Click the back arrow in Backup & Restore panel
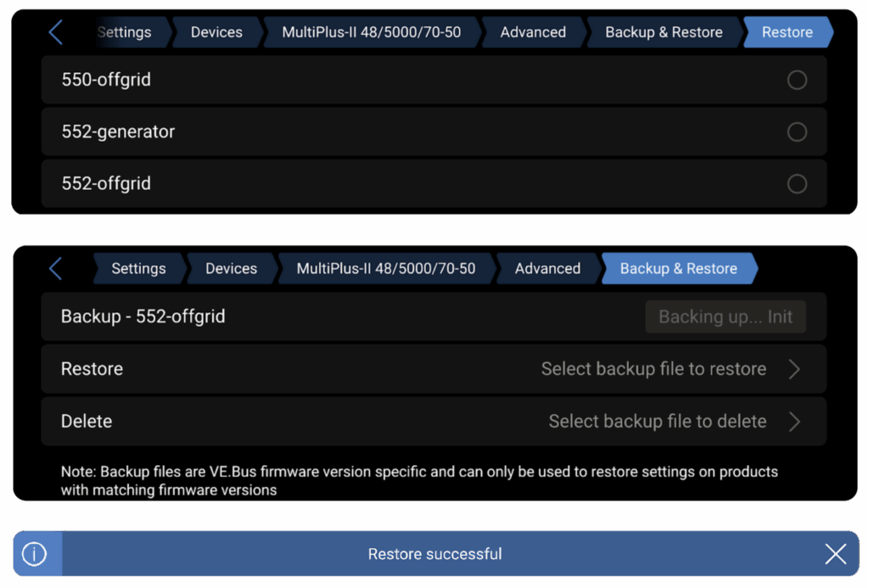This screenshot has height=588, width=869. click(56, 269)
